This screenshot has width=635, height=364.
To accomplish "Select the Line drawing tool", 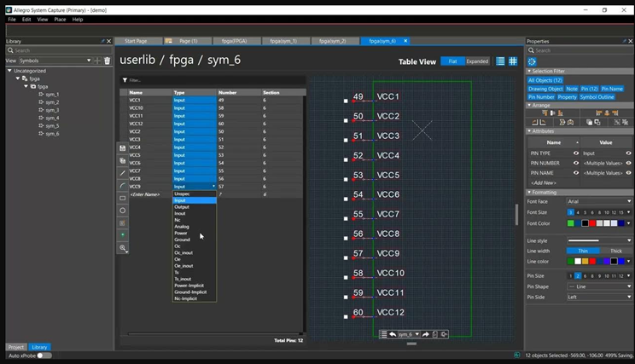I will pyautogui.click(x=123, y=173).
